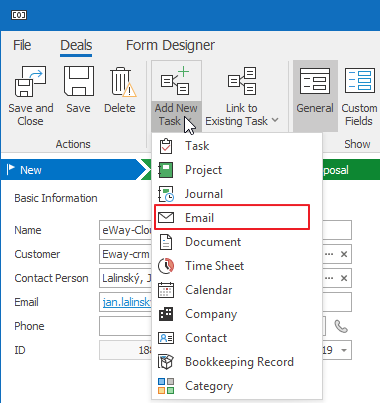Click the Basic Information section heading
380x403 pixels.
pyautogui.click(x=56, y=198)
